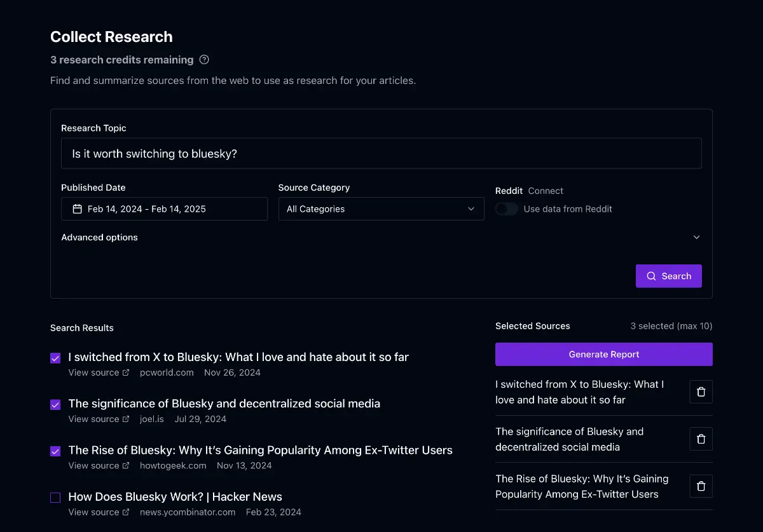The image size is (763, 532).
Task: Uncheck 'The Rise of Bluesky' result checkbox
Action: (55, 451)
